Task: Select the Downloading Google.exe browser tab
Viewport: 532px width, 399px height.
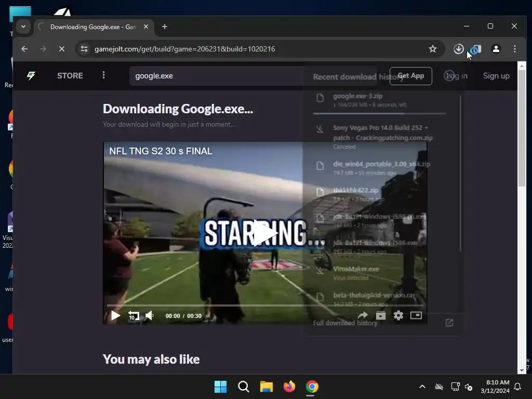Action: click(94, 27)
